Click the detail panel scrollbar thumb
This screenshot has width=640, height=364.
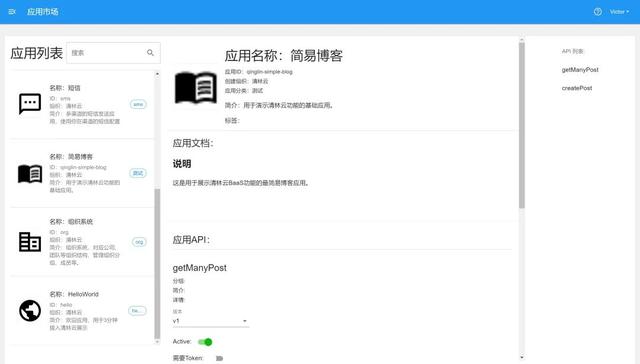pos(522,125)
